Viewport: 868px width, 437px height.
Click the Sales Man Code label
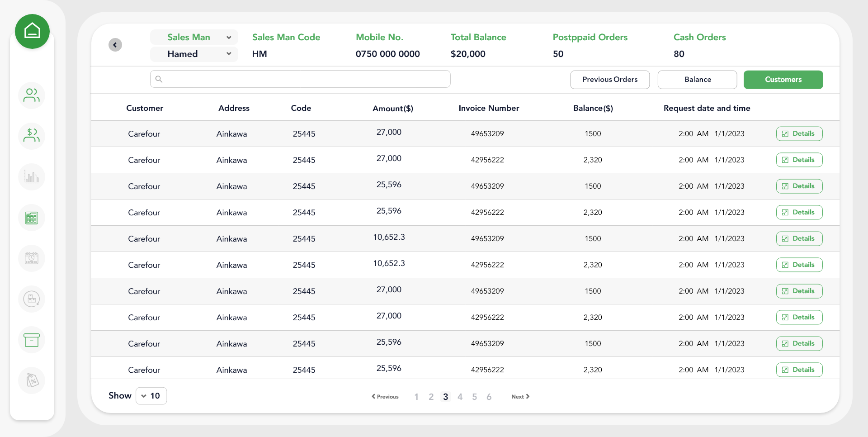click(x=286, y=37)
